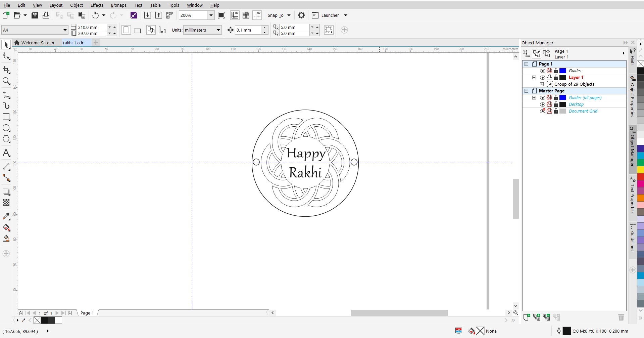
Task: Expand Guides (all pages) layer
Action: coord(534,97)
